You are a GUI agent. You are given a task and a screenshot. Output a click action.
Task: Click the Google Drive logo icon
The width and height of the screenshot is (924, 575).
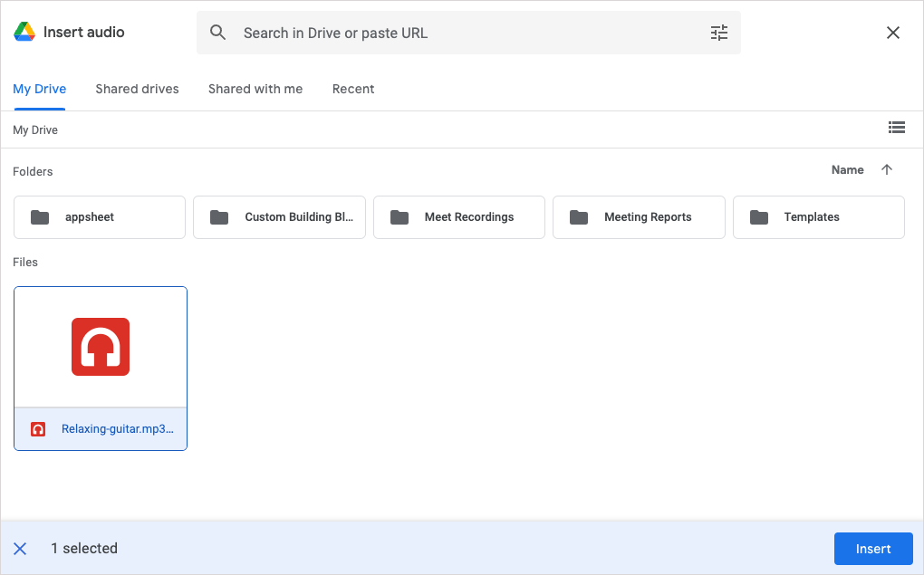click(24, 32)
